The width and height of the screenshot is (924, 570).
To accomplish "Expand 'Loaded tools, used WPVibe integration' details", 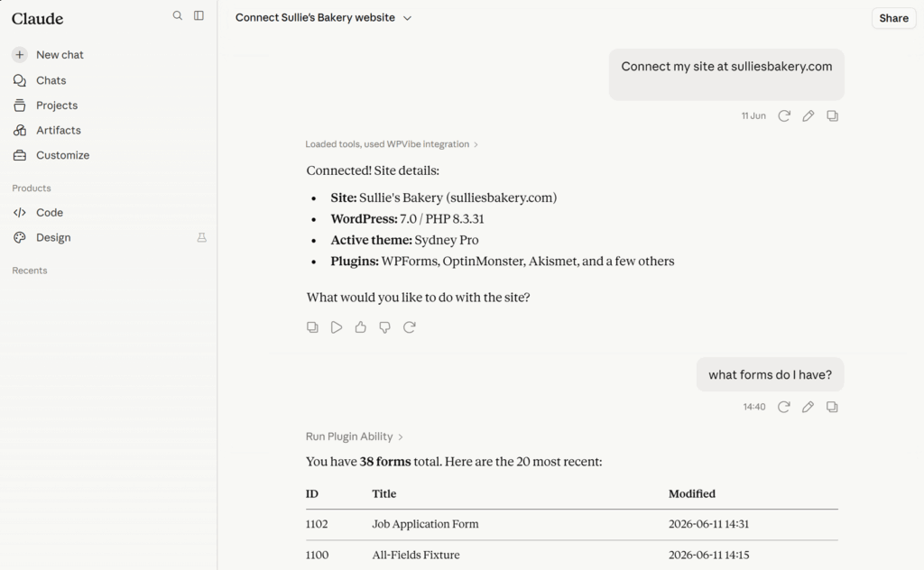I will click(392, 144).
